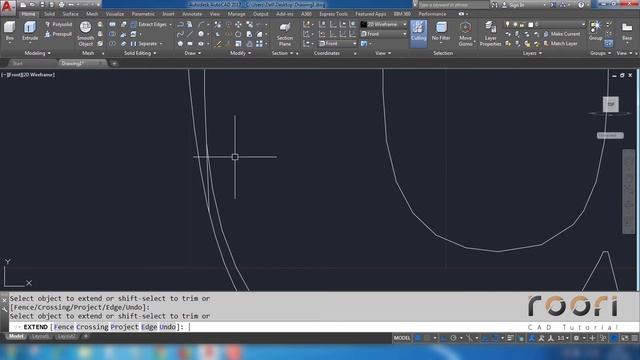Open the Performance ribbon tab
The width and height of the screenshot is (640, 360).
pyautogui.click(x=432, y=14)
